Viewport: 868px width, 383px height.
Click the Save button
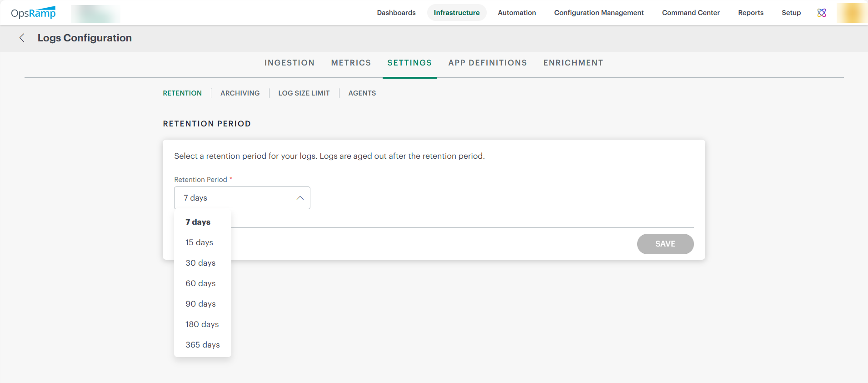coord(665,244)
